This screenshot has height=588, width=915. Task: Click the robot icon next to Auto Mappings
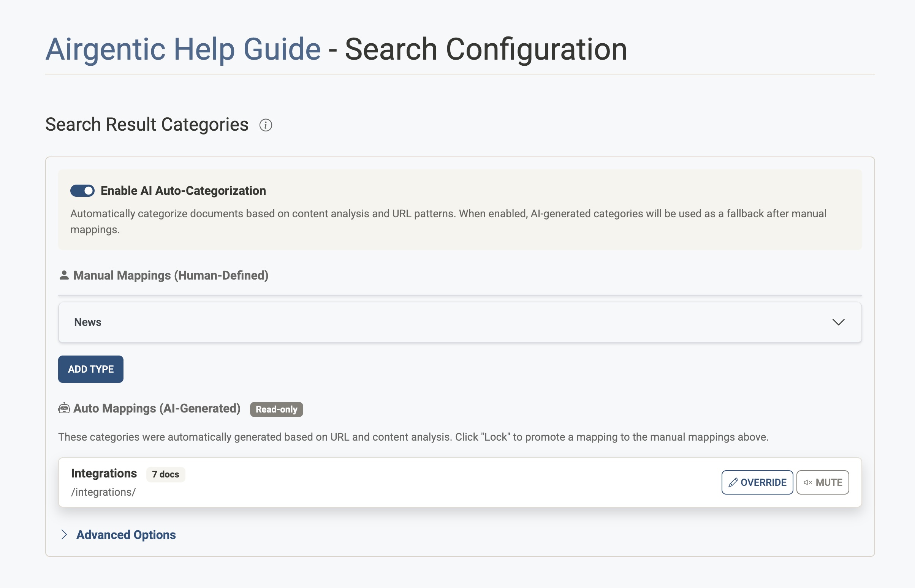64,408
